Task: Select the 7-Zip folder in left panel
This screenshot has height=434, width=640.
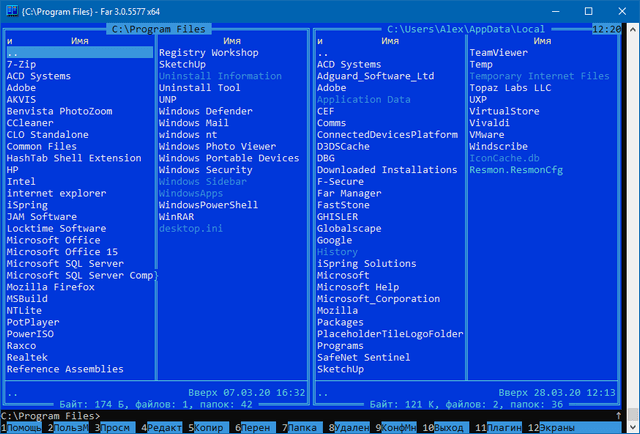Action: [22, 63]
